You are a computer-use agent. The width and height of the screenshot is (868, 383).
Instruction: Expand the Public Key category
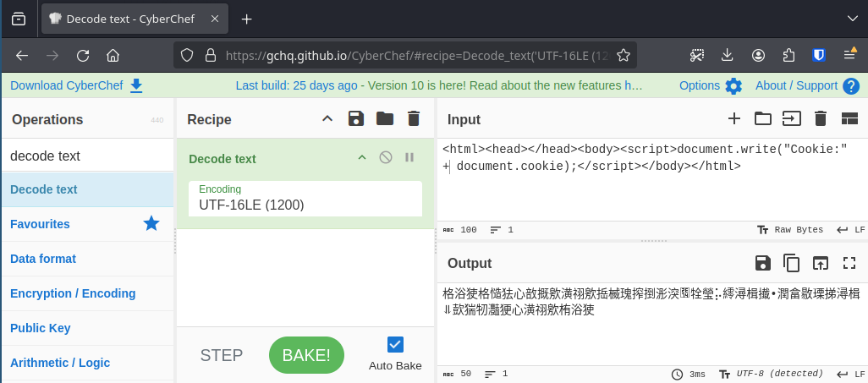[x=87, y=328]
